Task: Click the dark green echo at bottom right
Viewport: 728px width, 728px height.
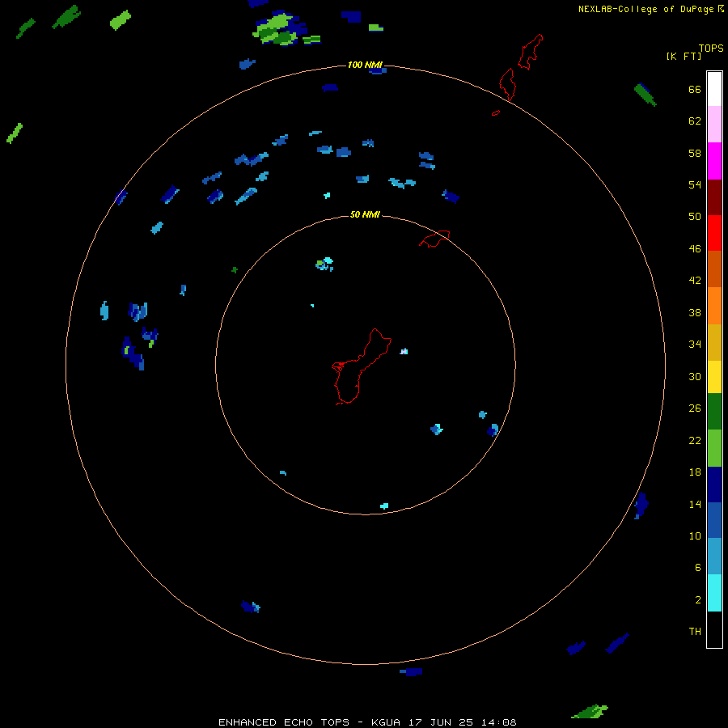Action: coord(590,711)
